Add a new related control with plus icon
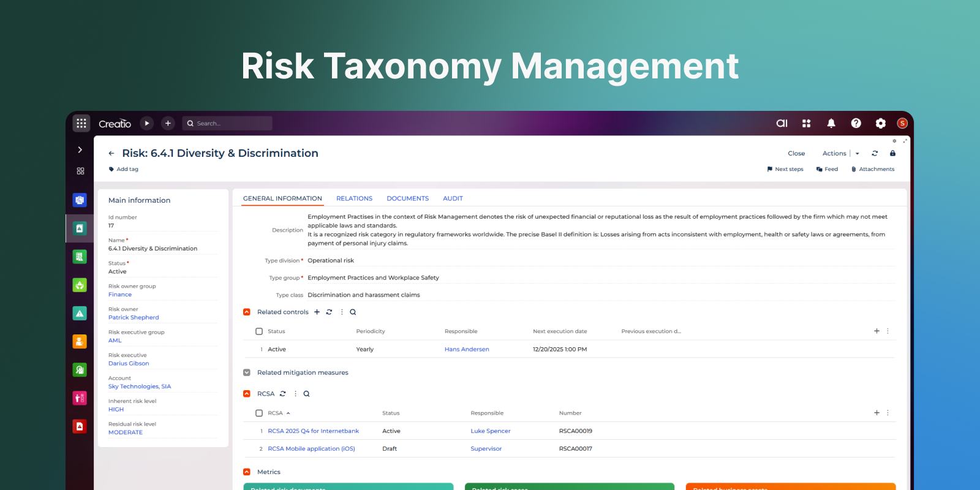 coord(317,312)
